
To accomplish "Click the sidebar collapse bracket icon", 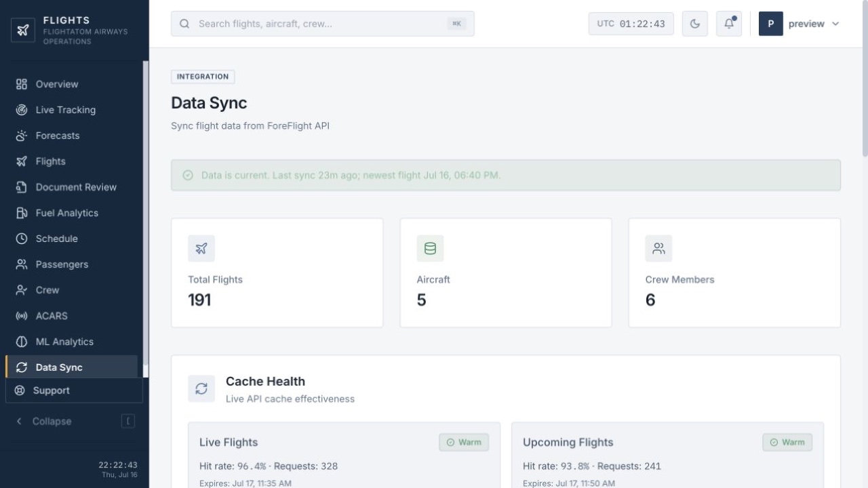I will point(128,421).
